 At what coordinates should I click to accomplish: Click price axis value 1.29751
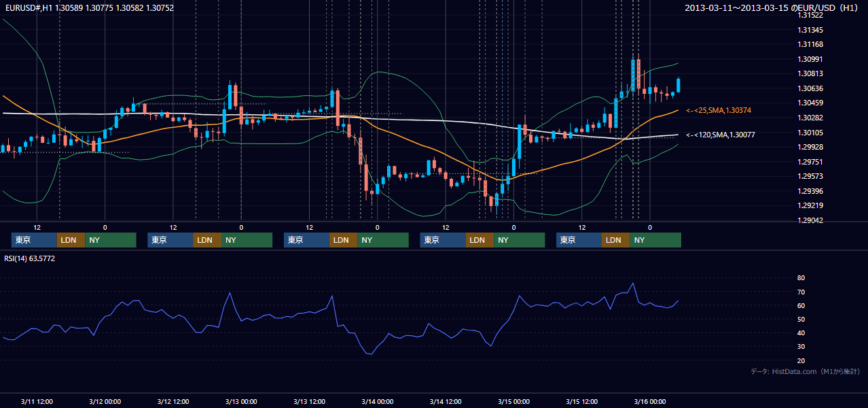tap(811, 162)
